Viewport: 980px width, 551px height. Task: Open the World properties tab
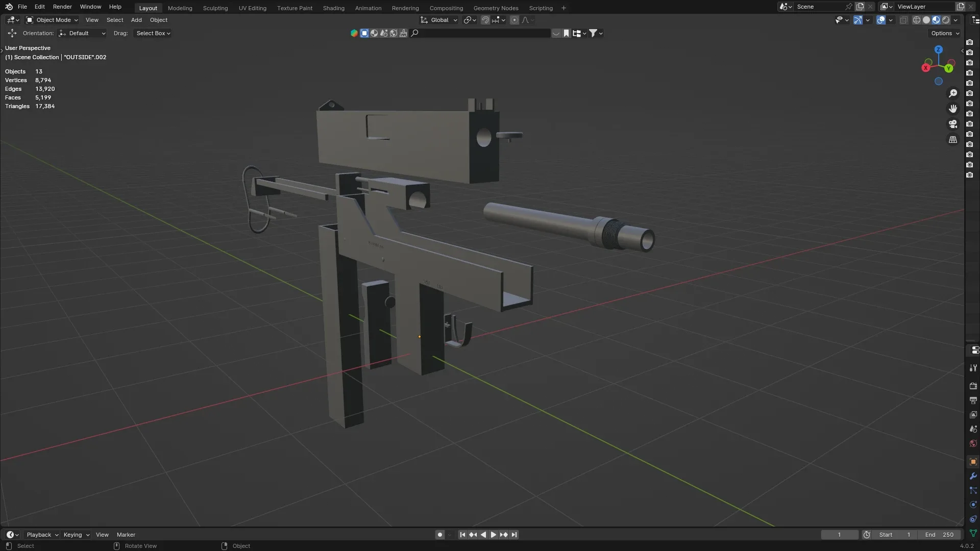[x=973, y=443]
